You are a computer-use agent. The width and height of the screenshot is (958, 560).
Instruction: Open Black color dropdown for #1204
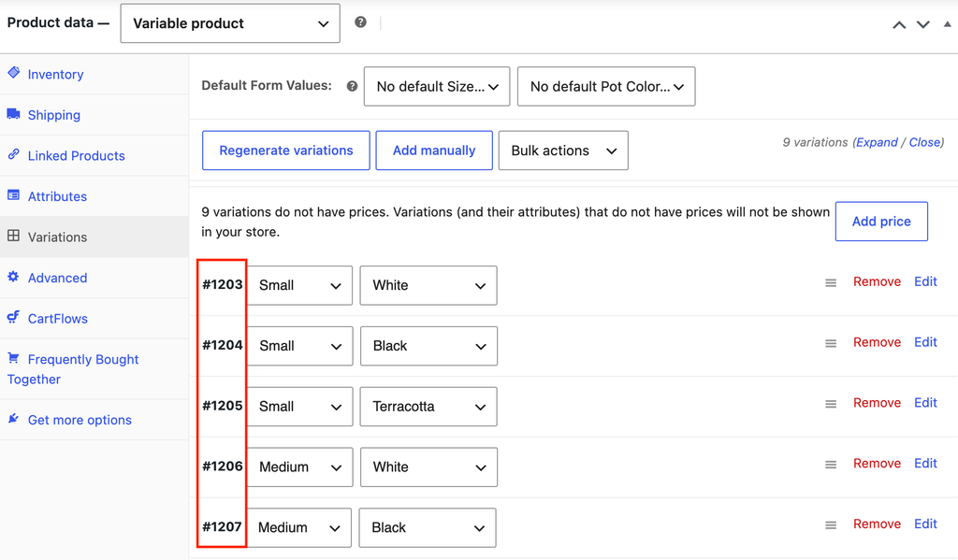(428, 346)
